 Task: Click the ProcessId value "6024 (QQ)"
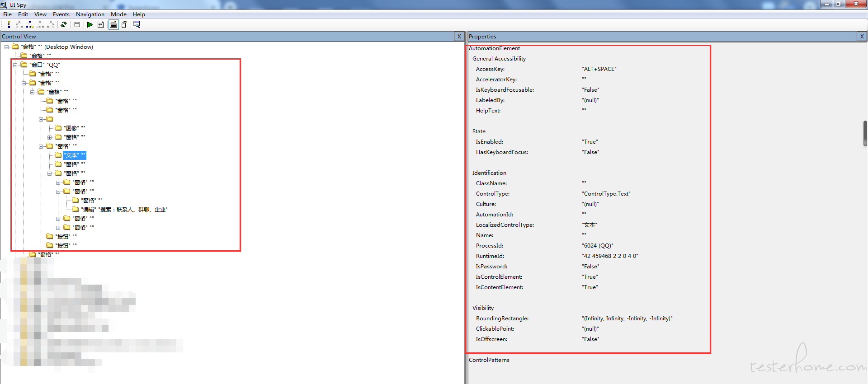tap(598, 246)
